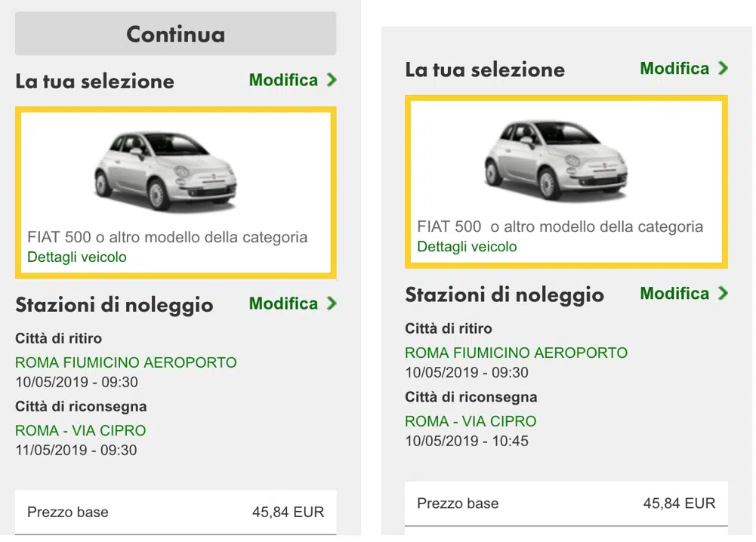Click Prezzo base row in right panel
This screenshot has height=542, width=756.
pos(566,504)
